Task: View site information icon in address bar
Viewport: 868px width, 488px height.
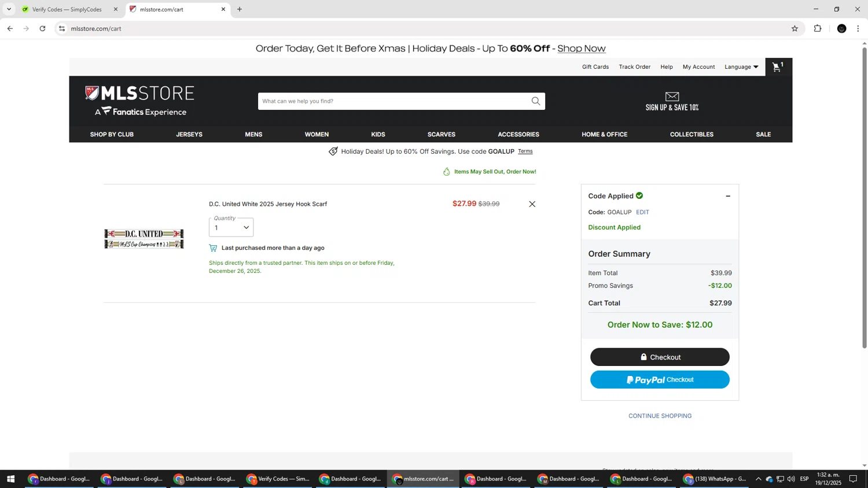Action: [62, 28]
